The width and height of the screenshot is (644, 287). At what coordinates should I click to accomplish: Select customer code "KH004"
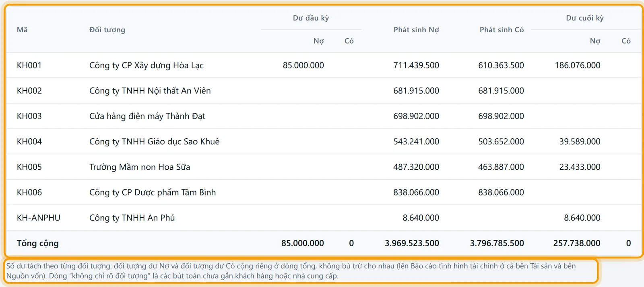coord(29,141)
